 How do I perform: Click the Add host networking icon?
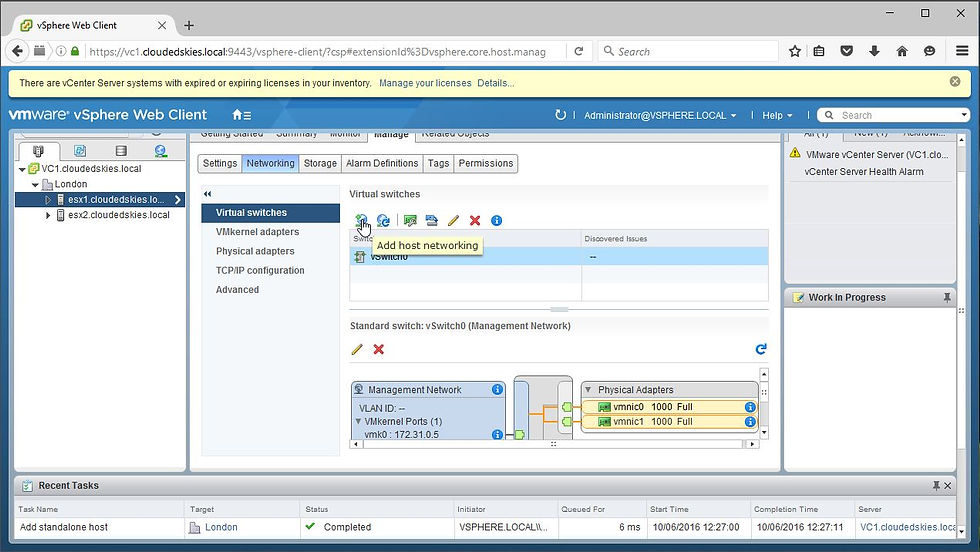361,221
